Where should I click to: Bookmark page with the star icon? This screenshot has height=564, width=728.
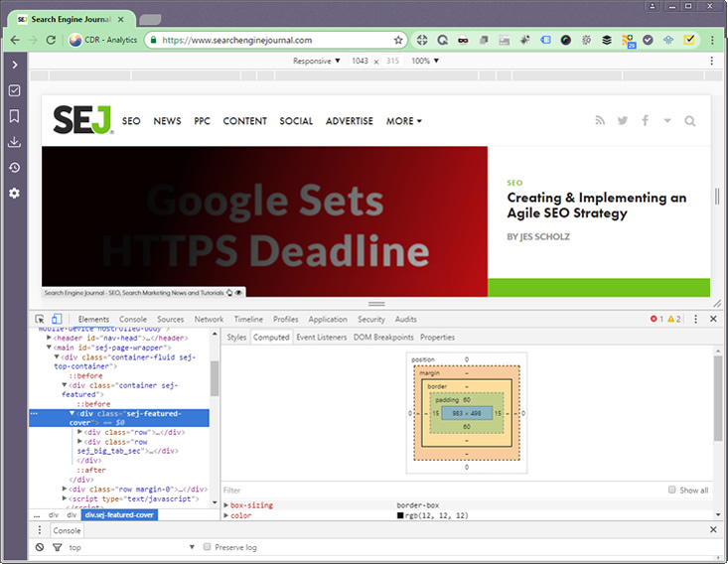click(x=398, y=40)
